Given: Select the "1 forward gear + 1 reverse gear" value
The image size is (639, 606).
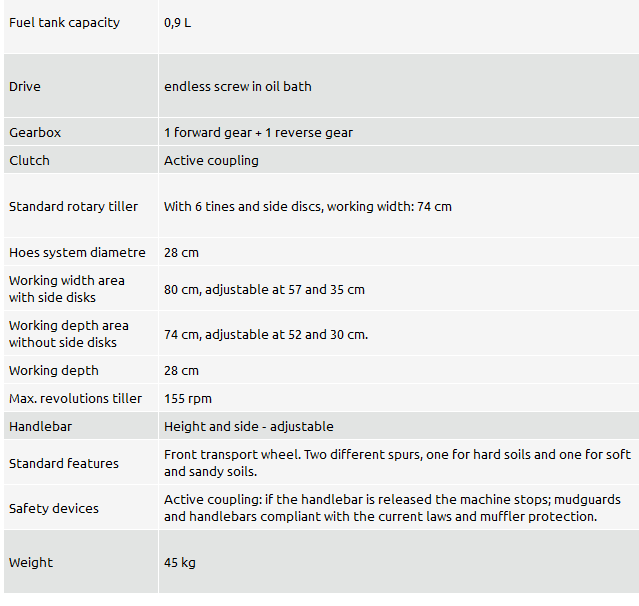Looking at the screenshot, I should 258,133.
